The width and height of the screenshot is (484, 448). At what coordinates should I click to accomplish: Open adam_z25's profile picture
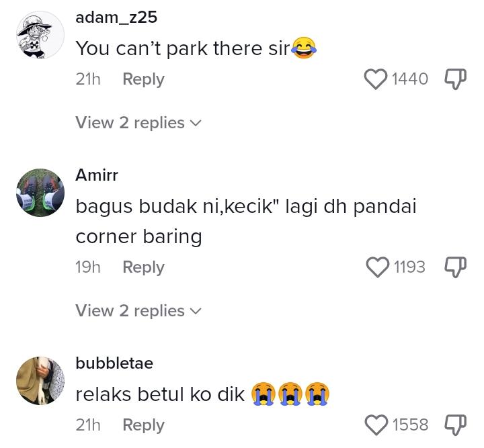coord(40,35)
